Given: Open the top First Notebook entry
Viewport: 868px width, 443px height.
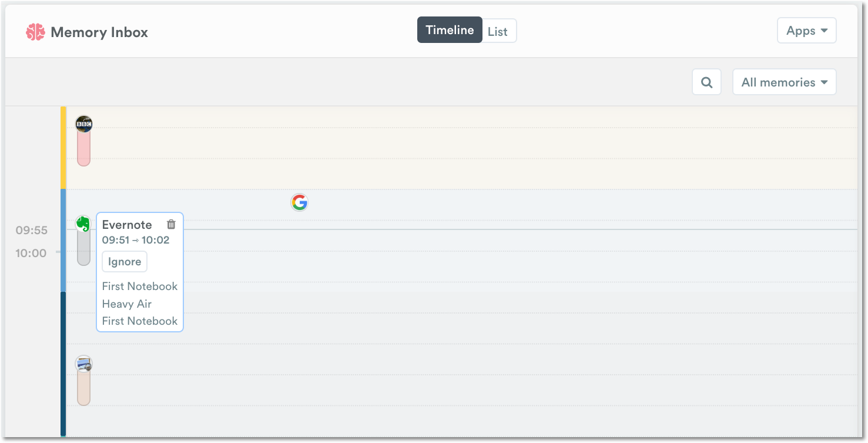Looking at the screenshot, I should 140,287.
